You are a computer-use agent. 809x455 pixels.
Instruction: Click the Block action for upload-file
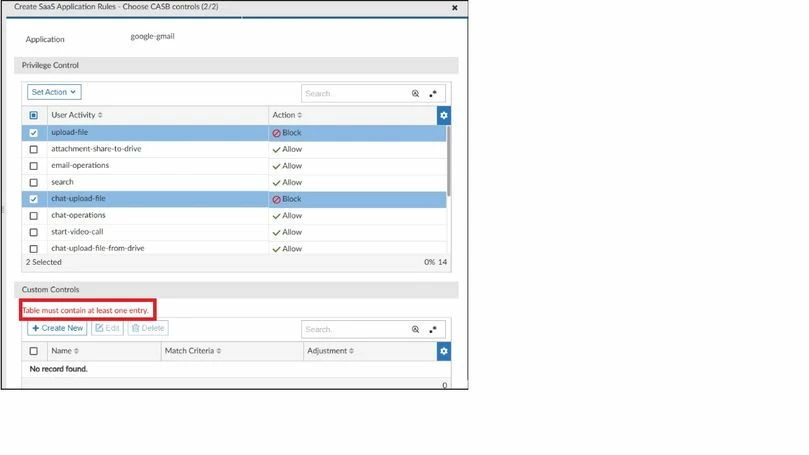[x=287, y=133]
